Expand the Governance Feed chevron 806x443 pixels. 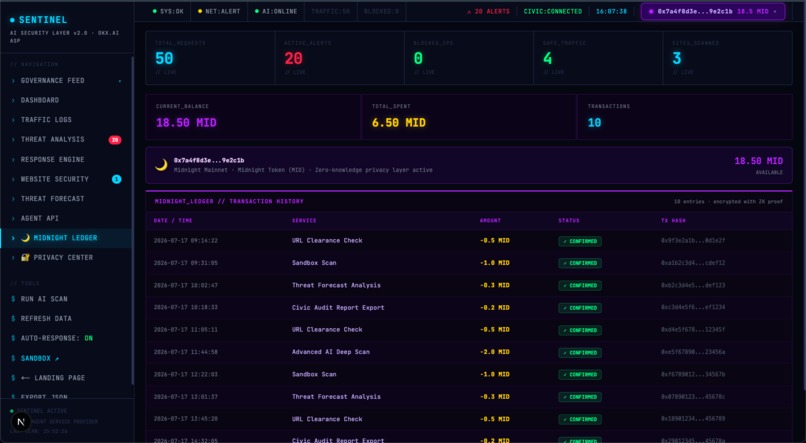coord(13,81)
